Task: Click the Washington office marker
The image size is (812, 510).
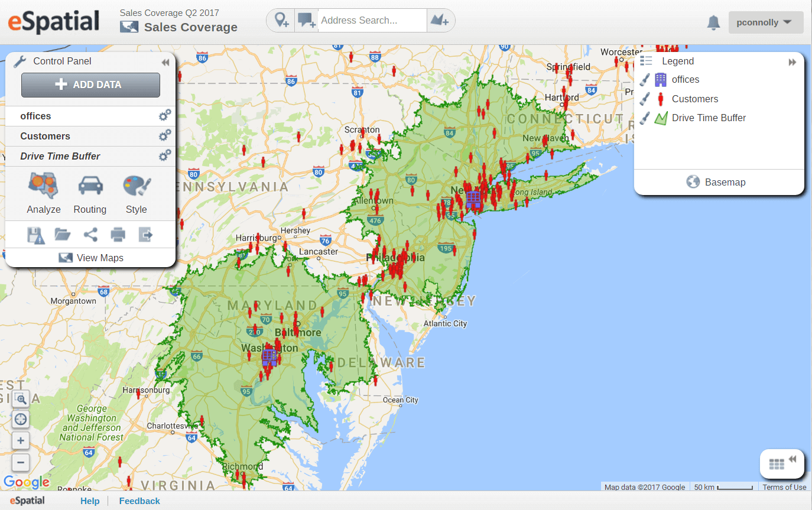Action: click(269, 357)
